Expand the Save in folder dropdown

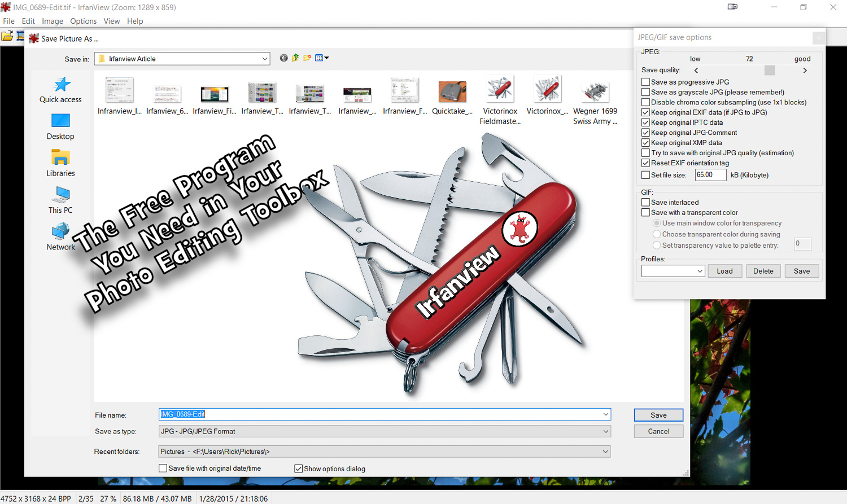(x=264, y=59)
